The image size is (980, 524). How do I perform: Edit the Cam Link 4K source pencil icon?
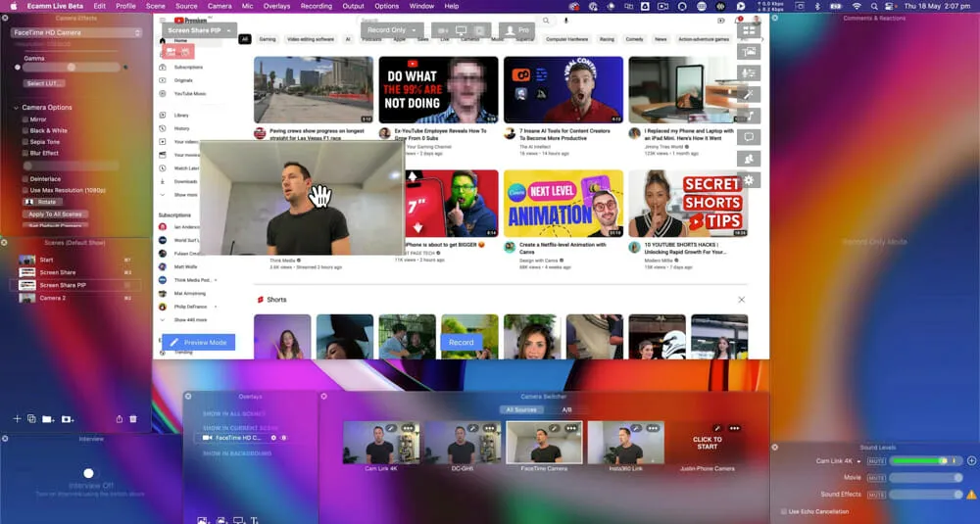coord(391,428)
